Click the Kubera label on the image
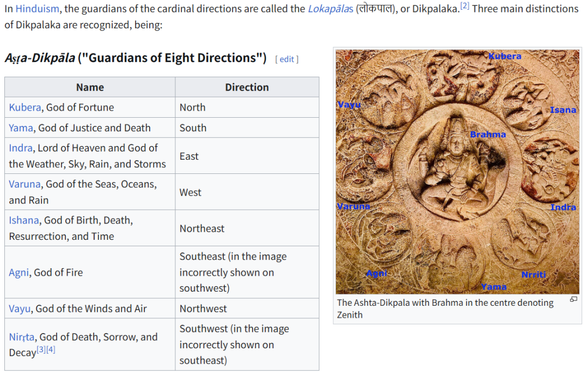The height and width of the screenshot is (381, 588). [x=505, y=56]
